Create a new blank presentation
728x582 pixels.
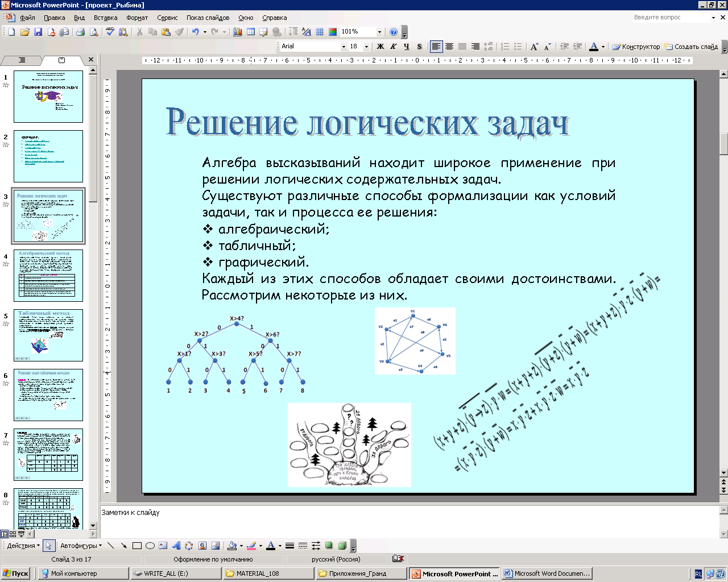pyautogui.click(x=11, y=32)
